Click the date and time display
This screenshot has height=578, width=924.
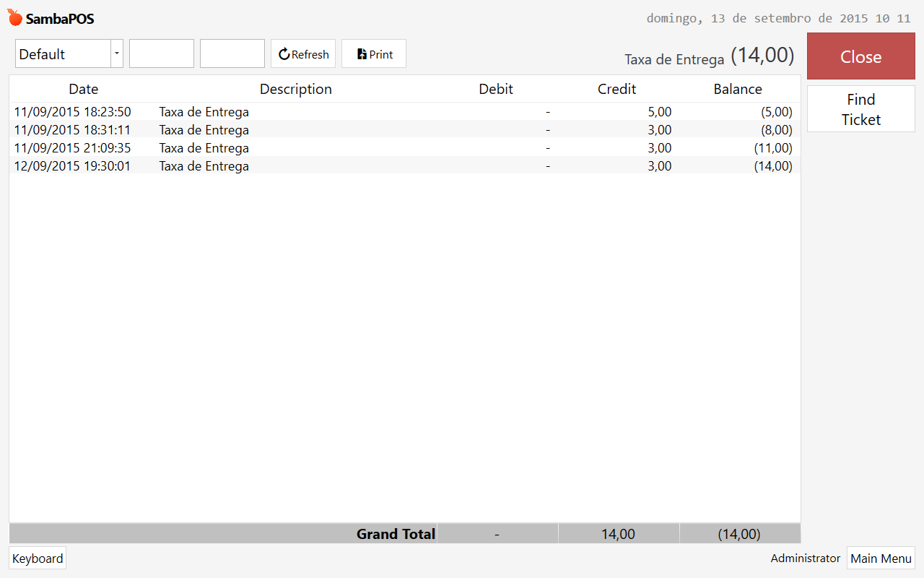point(778,18)
